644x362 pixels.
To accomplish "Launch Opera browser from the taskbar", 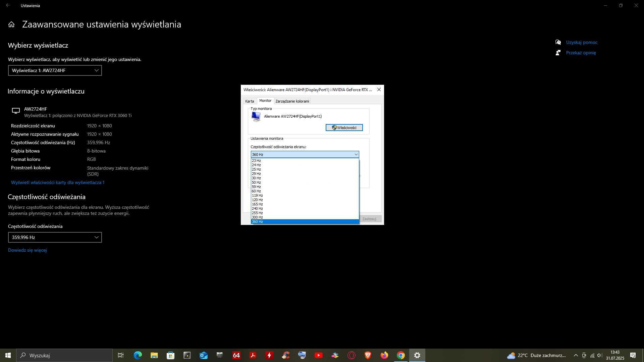I will [351, 355].
